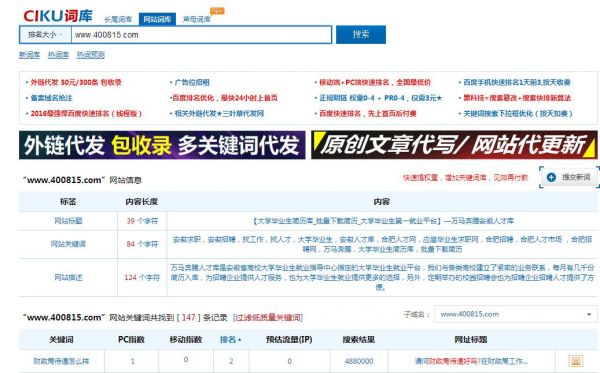Click site title text 大学毕业生简历库
Screen dimensions: 600x373
(383, 221)
